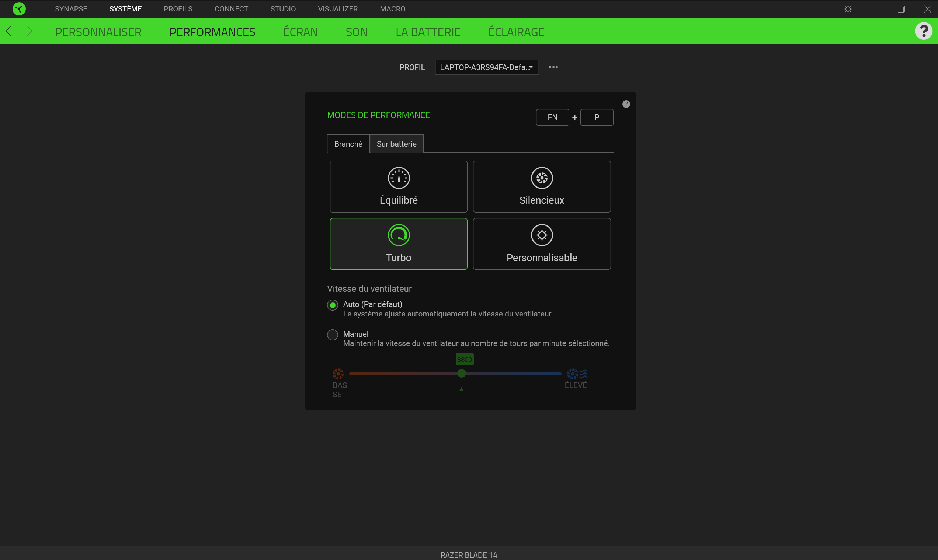This screenshot has height=560, width=938.
Task: Open the profile options ellipsis menu
Action: [x=553, y=67]
